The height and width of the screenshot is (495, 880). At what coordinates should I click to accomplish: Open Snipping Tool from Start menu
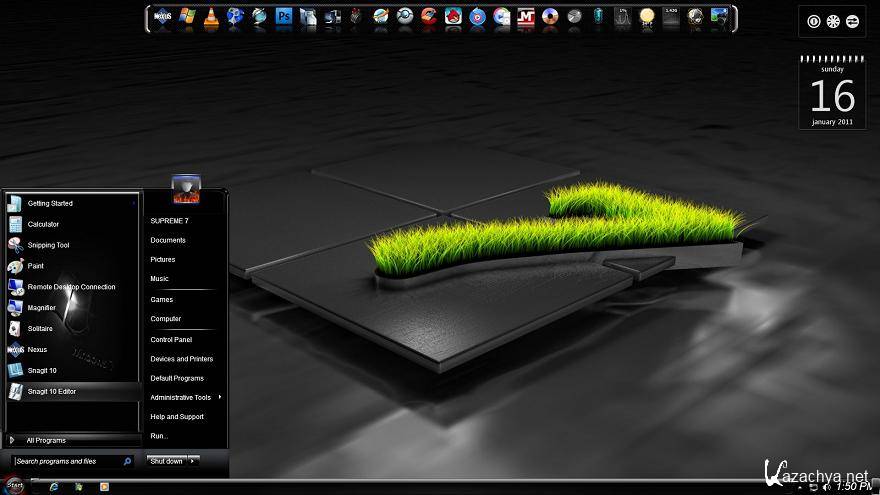pyautogui.click(x=48, y=245)
